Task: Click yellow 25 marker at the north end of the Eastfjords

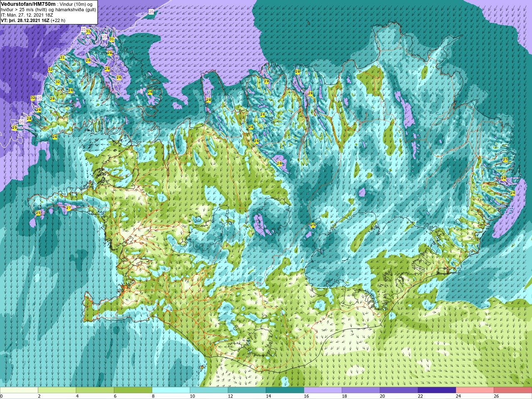Action: 505,160
